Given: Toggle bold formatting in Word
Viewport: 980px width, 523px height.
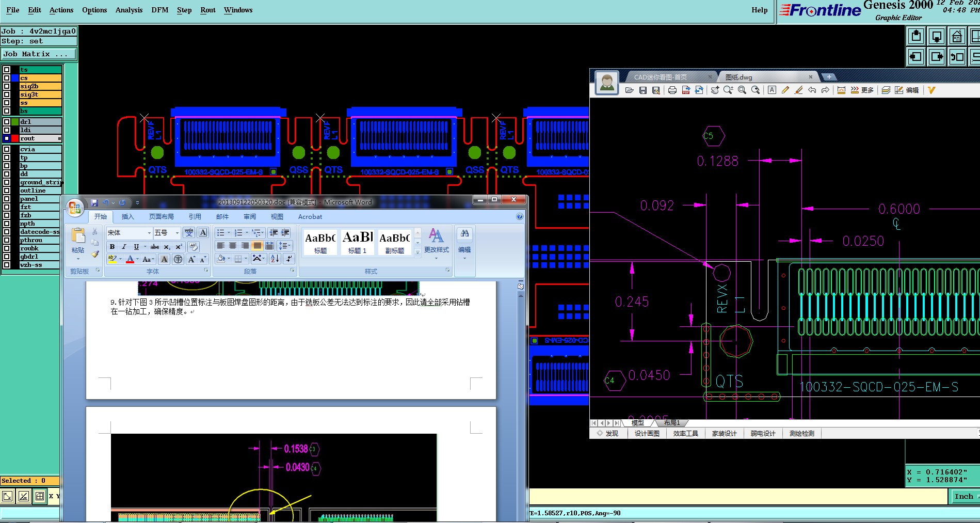Looking at the screenshot, I should pyautogui.click(x=112, y=247).
